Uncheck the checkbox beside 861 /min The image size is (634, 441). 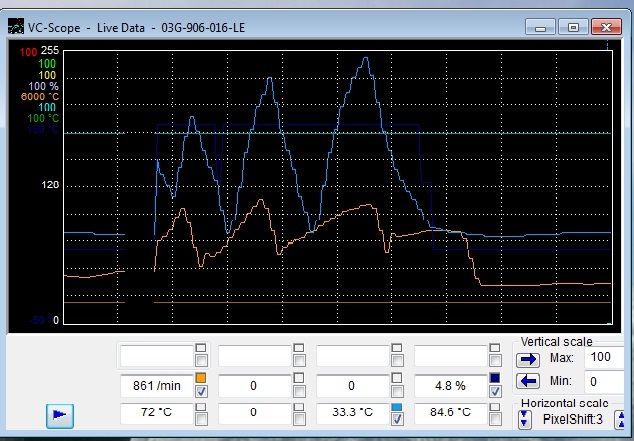(x=201, y=391)
